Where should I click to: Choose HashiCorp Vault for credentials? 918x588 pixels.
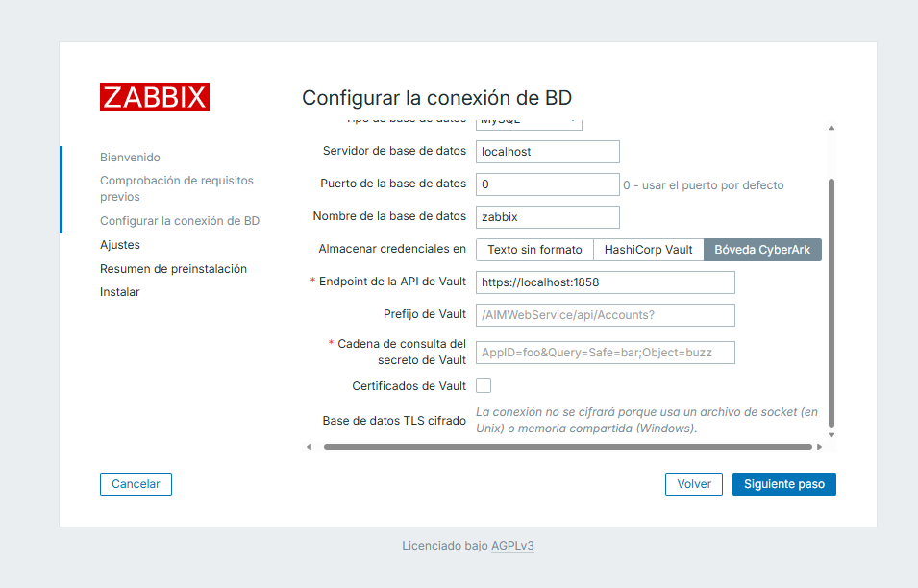click(649, 250)
